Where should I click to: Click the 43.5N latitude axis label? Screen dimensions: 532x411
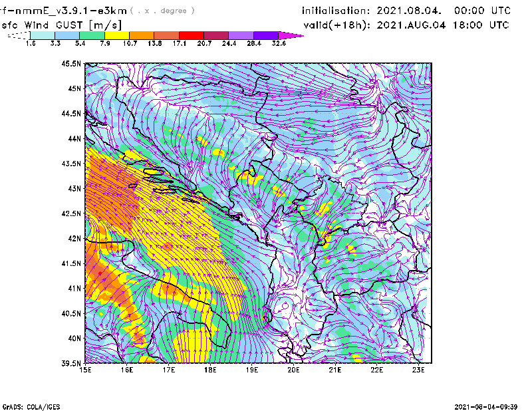71,164
